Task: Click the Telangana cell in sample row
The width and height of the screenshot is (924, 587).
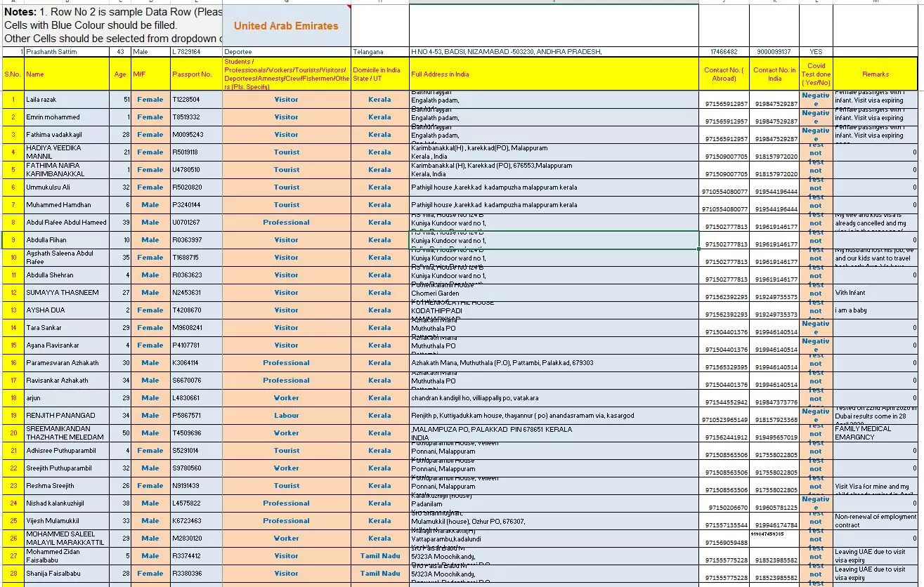Action: (x=379, y=52)
